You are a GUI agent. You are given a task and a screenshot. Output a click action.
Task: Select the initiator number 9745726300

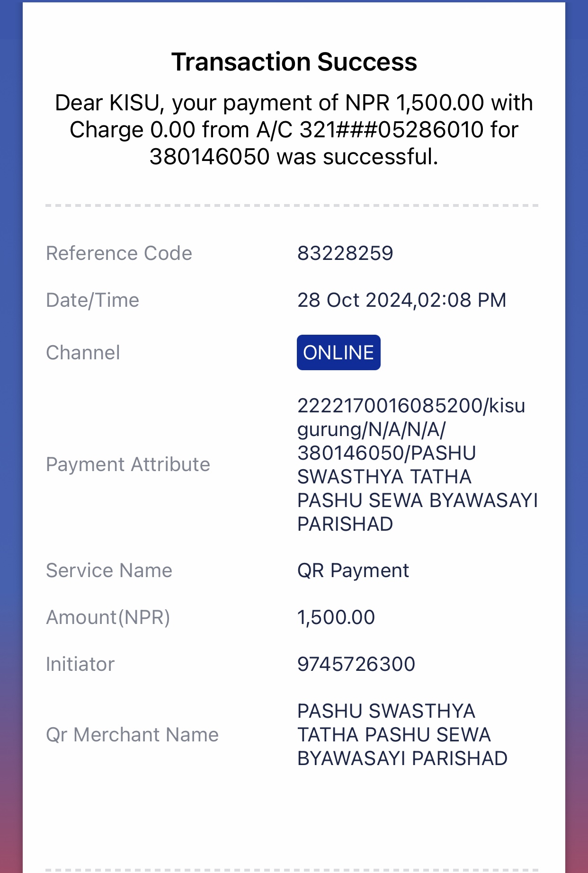pyautogui.click(x=356, y=664)
